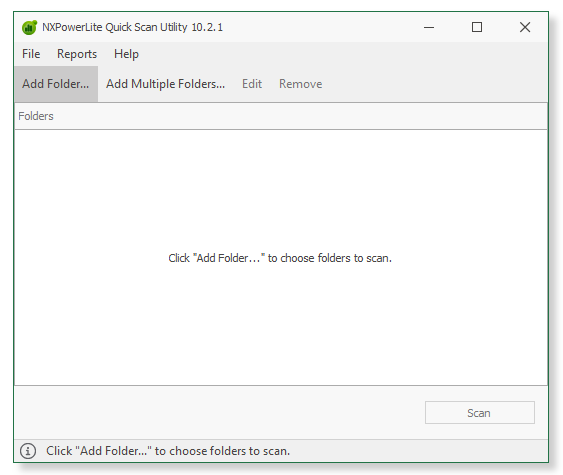Click the info icon in status bar
The width and height of the screenshot is (563, 475).
pyautogui.click(x=28, y=451)
